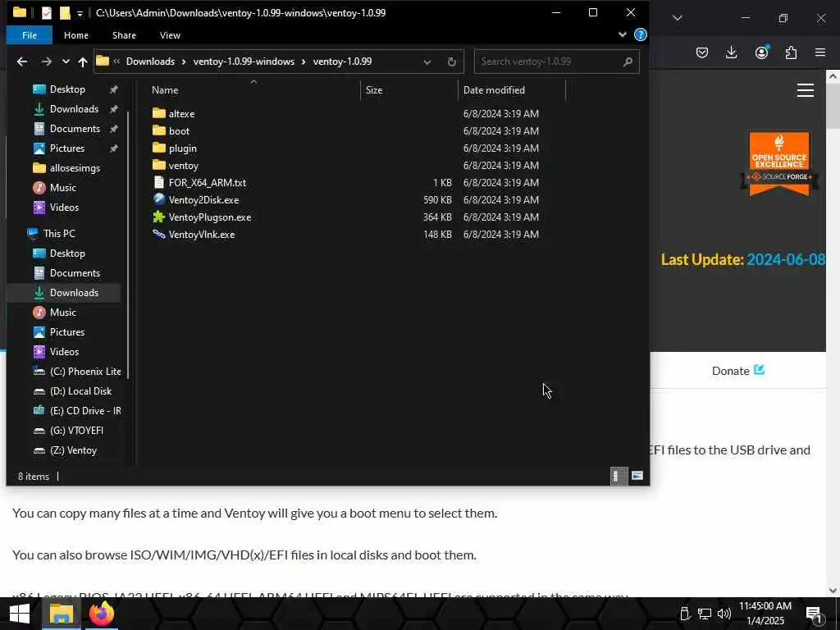Click SourceForge Open Source Excellence badge
This screenshot has width=840, height=630.
[x=779, y=164]
